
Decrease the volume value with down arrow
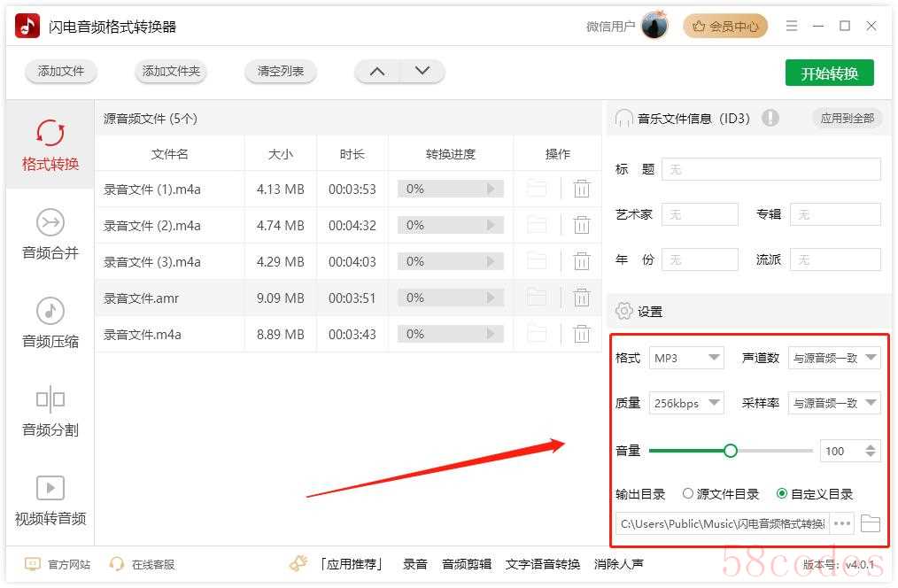pyautogui.click(x=871, y=455)
